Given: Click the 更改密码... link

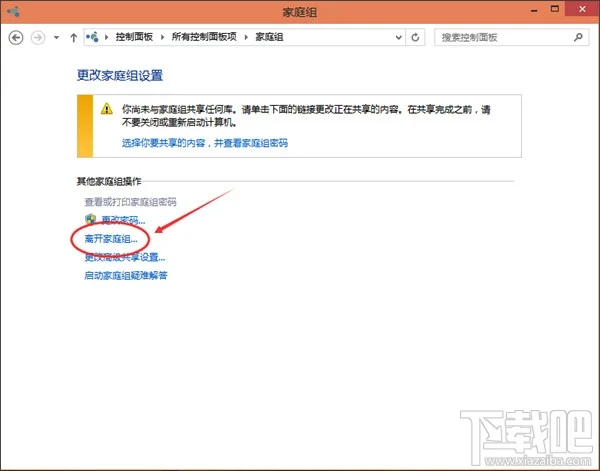Looking at the screenshot, I should [x=123, y=220].
